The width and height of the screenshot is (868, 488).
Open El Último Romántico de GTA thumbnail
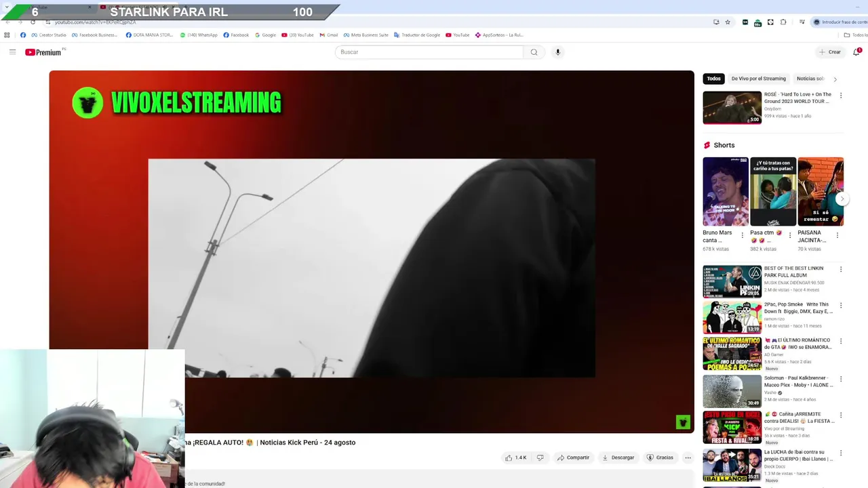pos(732,353)
